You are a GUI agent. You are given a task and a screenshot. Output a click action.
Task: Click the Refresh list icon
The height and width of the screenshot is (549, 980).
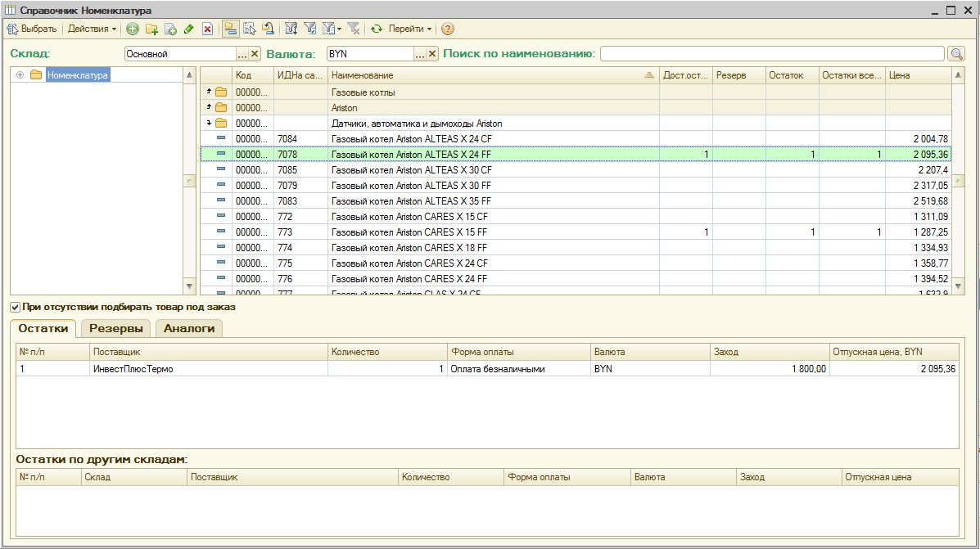(377, 29)
